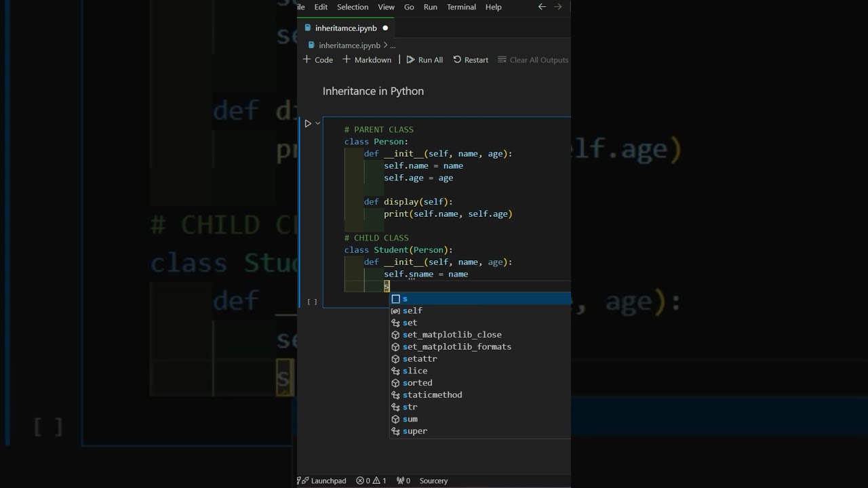Add a new Code cell
This screenshot has width=868, height=488.
318,60
